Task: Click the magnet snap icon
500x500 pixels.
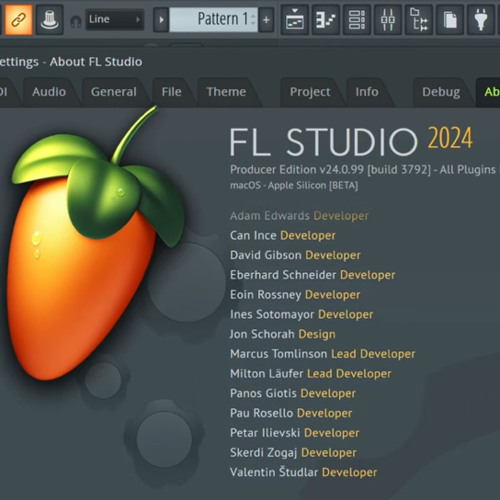Action: point(76,22)
